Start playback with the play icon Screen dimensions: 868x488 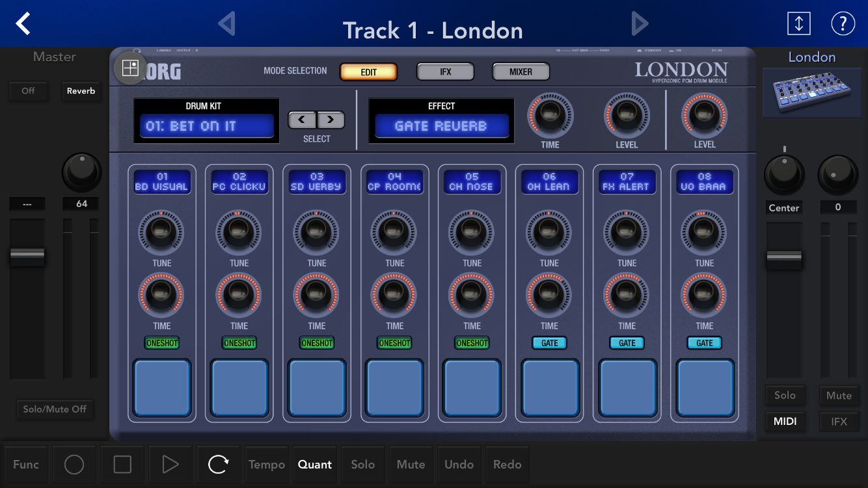[170, 464]
